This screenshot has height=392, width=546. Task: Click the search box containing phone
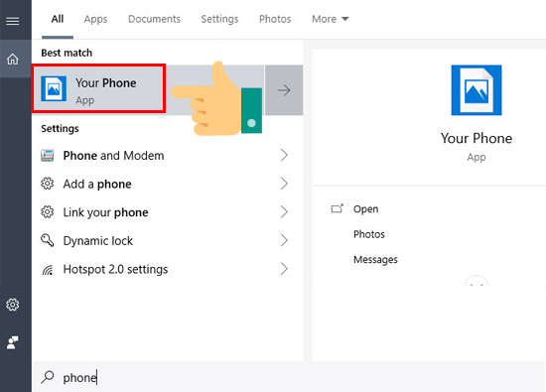tap(289, 377)
